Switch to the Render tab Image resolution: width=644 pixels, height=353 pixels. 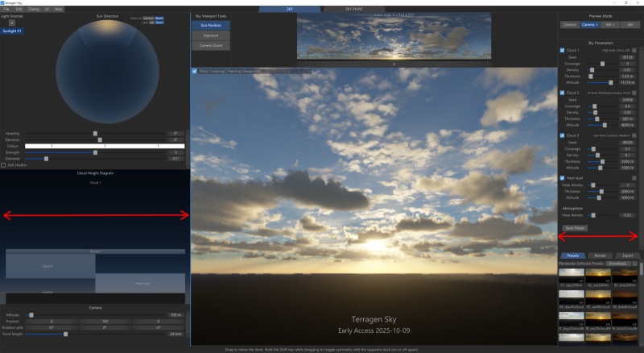pos(600,255)
